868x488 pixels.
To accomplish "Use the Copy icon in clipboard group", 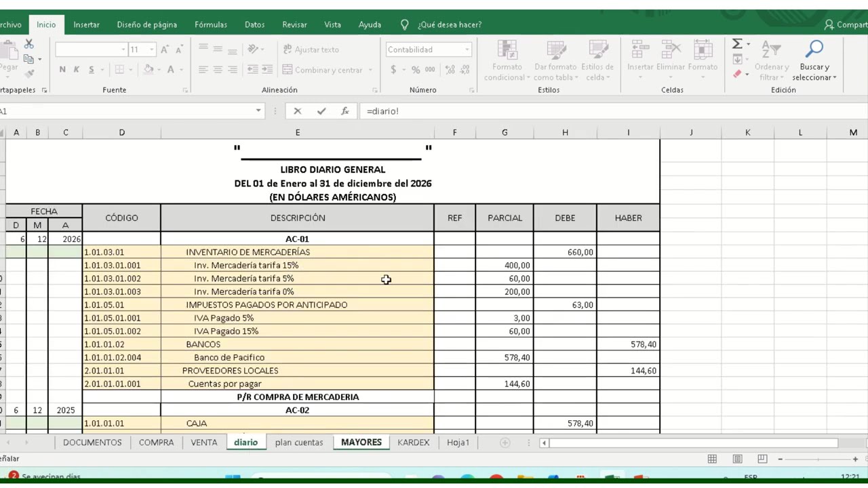I will [29, 59].
